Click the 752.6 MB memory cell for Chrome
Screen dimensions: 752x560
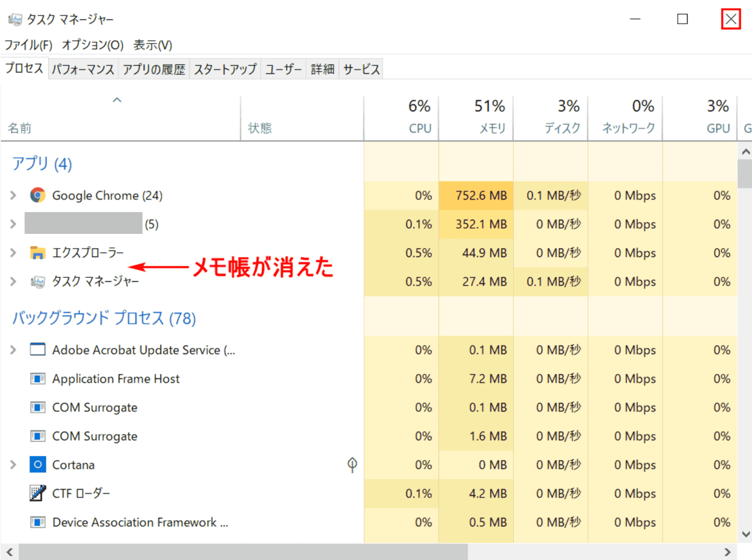pos(476,195)
